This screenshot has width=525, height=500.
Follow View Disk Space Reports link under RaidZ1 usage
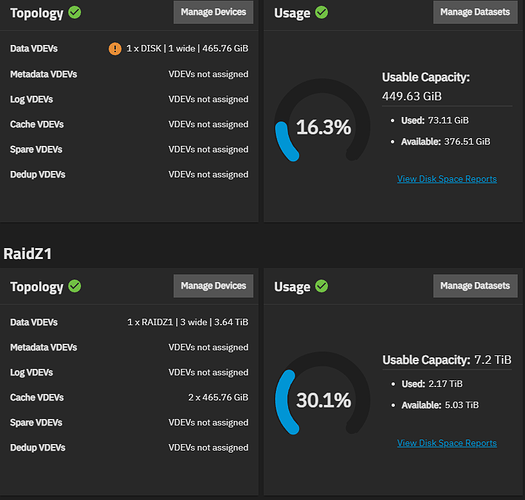tap(447, 443)
